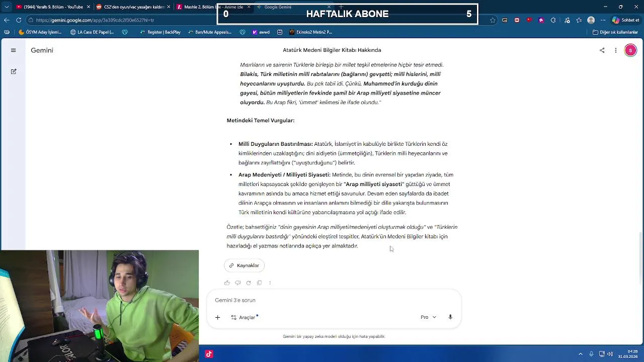Click the Milli Duyguların Bastırılması bullet heading
Image resolution: width=644 pixels, height=362 pixels.
[276, 144]
